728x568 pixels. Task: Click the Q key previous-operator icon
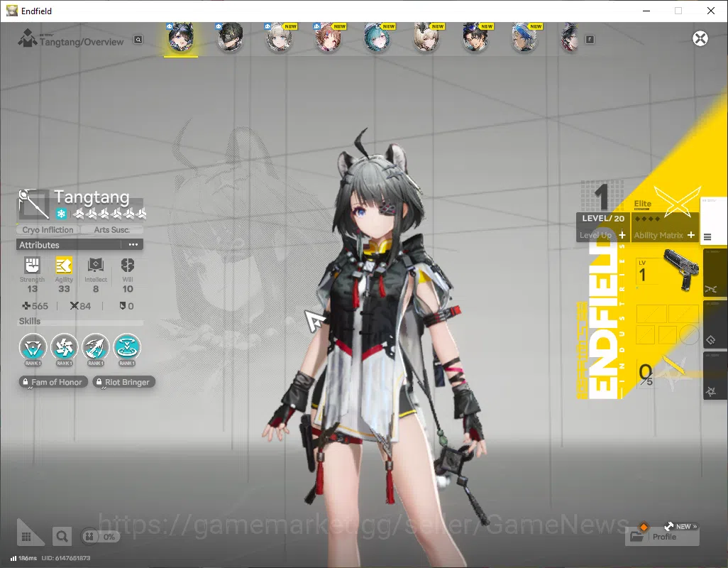[x=138, y=40]
